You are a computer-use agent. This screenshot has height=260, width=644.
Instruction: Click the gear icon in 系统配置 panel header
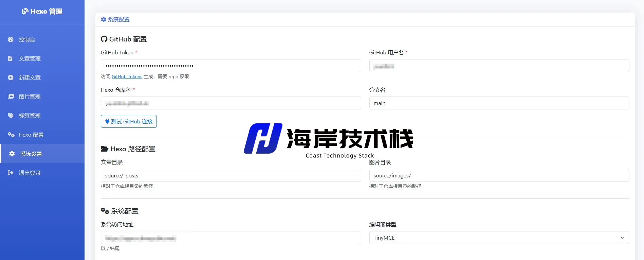pyautogui.click(x=104, y=19)
